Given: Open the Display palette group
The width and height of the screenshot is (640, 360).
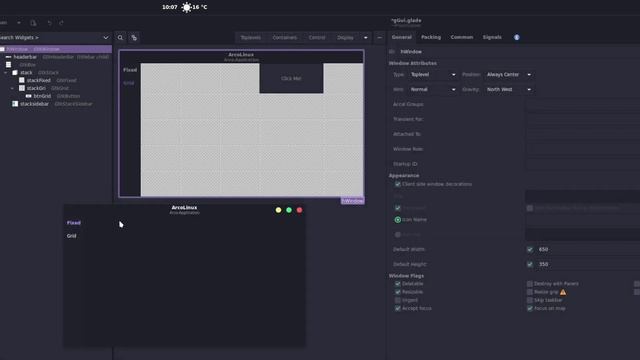Looking at the screenshot, I should tap(345, 38).
